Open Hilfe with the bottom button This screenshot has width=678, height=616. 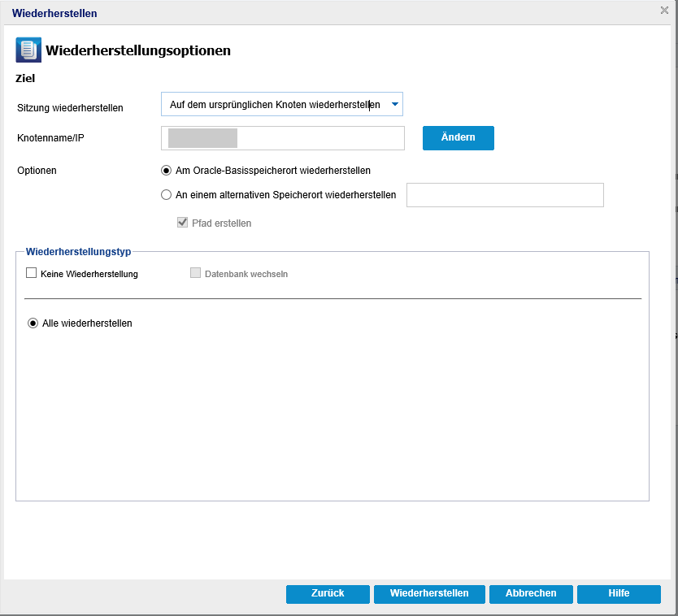coord(619,594)
